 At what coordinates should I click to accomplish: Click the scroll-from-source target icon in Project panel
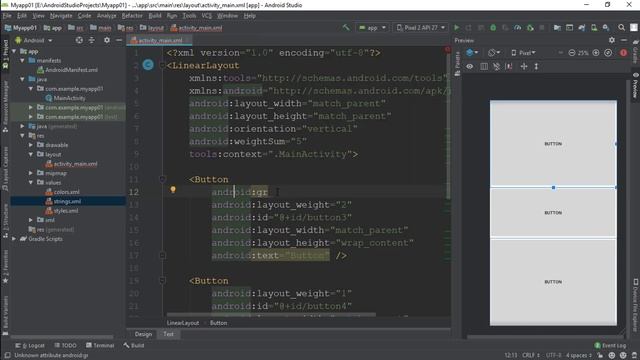[79, 40]
